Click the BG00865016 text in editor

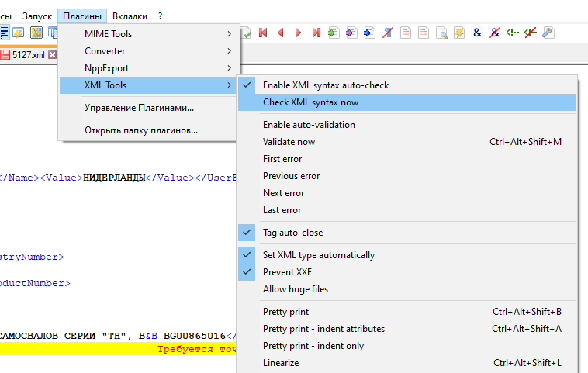click(194, 336)
